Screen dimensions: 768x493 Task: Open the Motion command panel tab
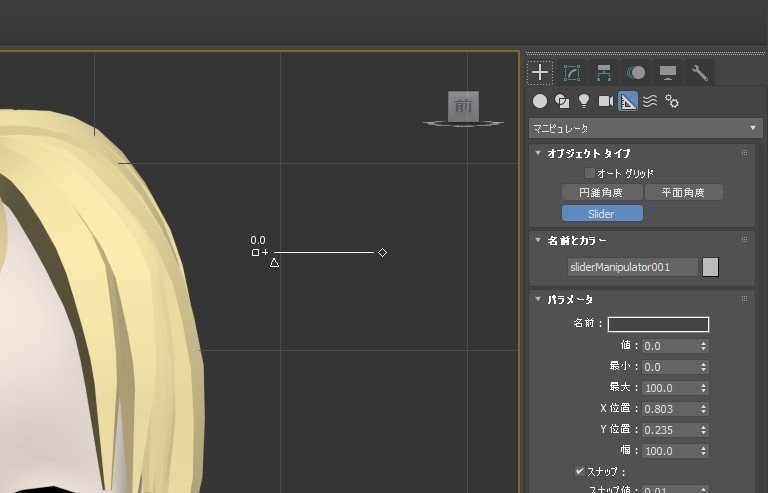click(636, 73)
